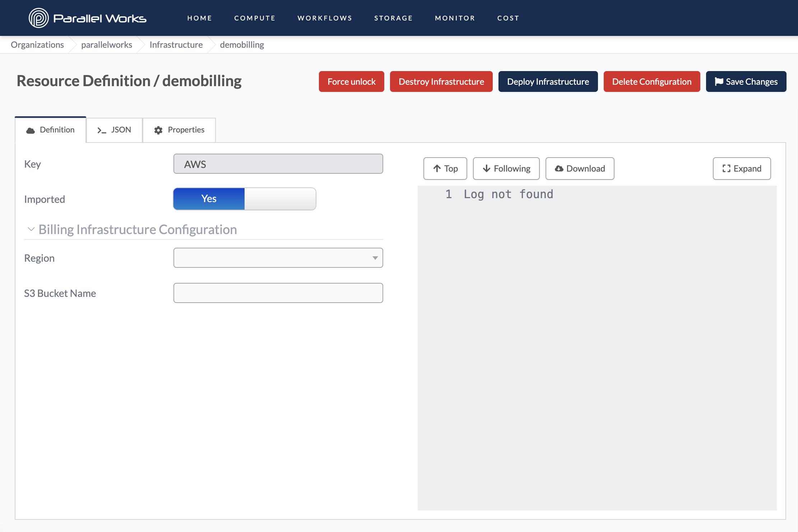Click the Destroy Infrastructure button
Viewport: 798px width, 532px height.
(x=441, y=81)
